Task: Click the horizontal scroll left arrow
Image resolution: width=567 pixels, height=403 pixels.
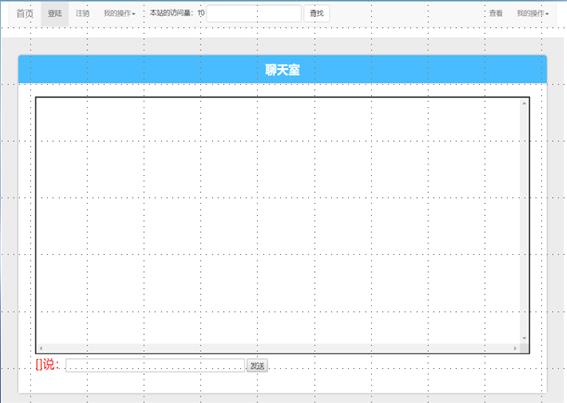Action: click(41, 348)
